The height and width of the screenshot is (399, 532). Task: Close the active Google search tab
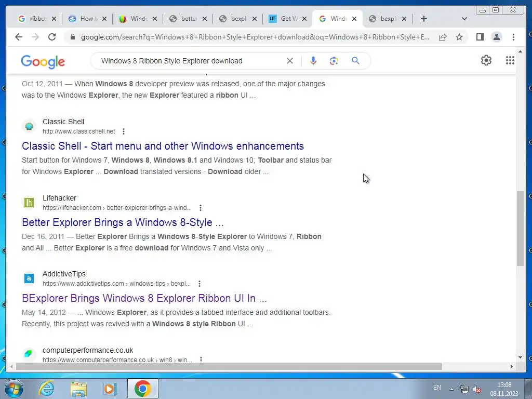(x=354, y=19)
